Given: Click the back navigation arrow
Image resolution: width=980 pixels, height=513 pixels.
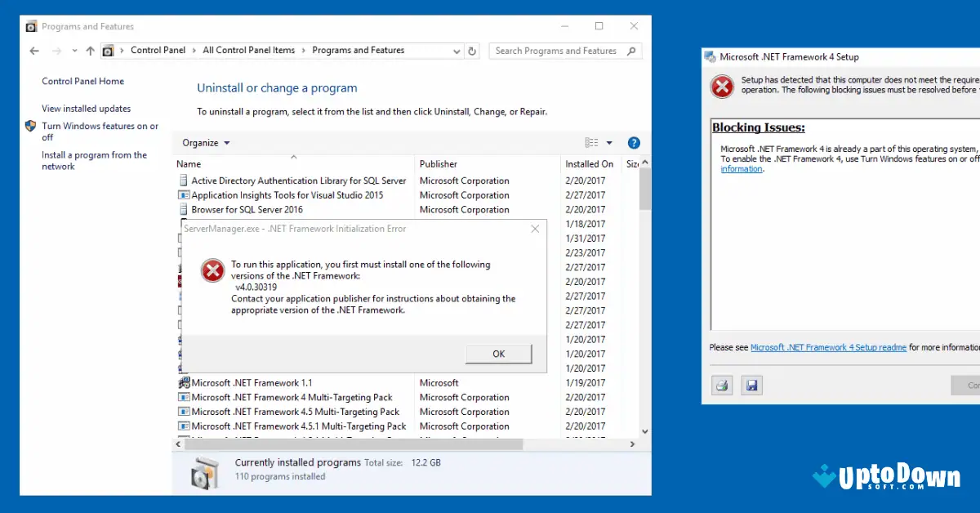Looking at the screenshot, I should coord(33,51).
